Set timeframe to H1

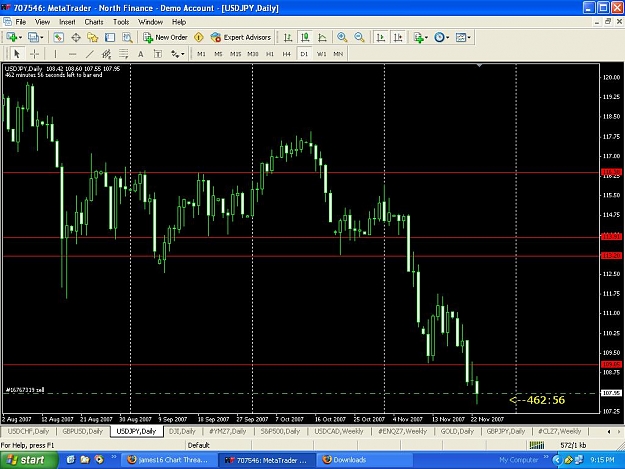[270, 54]
